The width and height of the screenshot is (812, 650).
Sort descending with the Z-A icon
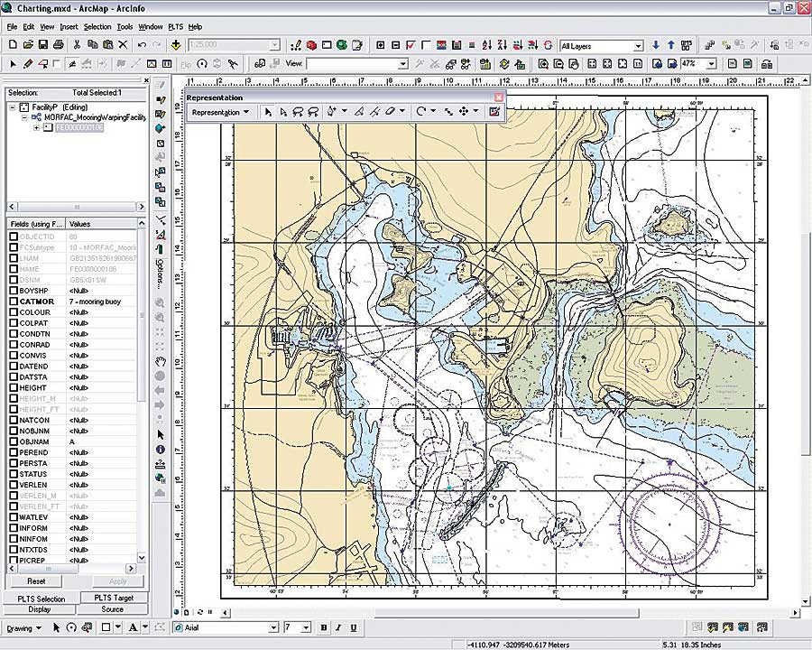[x=503, y=46]
